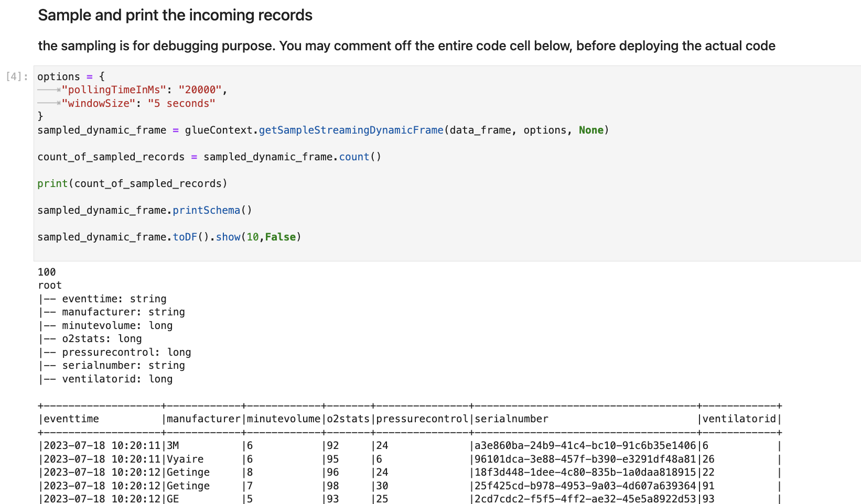
Task: Click the print keyword in the code
Action: pyautogui.click(x=52, y=184)
